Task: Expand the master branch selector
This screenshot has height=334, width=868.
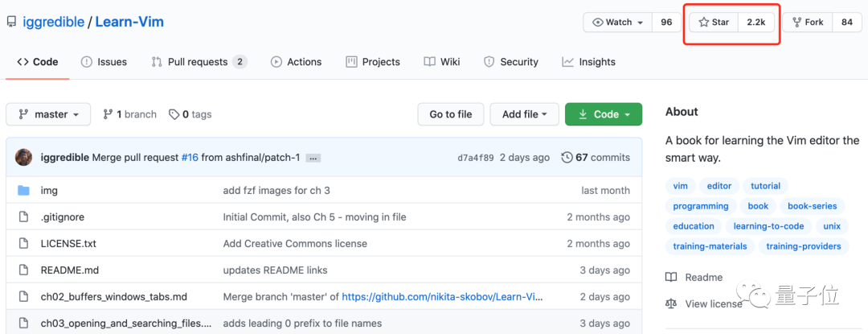Action: pos(48,114)
